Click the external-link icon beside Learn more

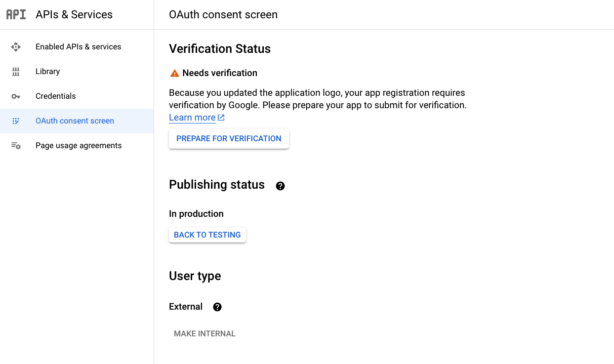pos(221,118)
